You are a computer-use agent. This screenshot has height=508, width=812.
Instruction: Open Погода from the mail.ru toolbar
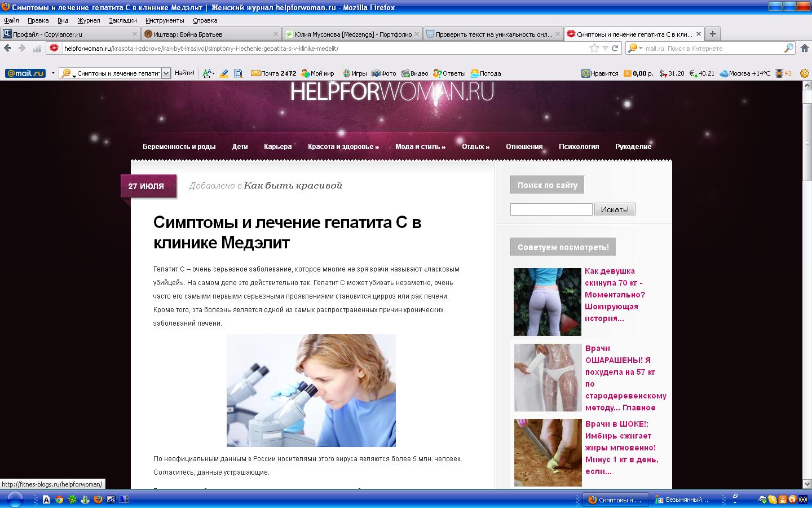coord(486,73)
